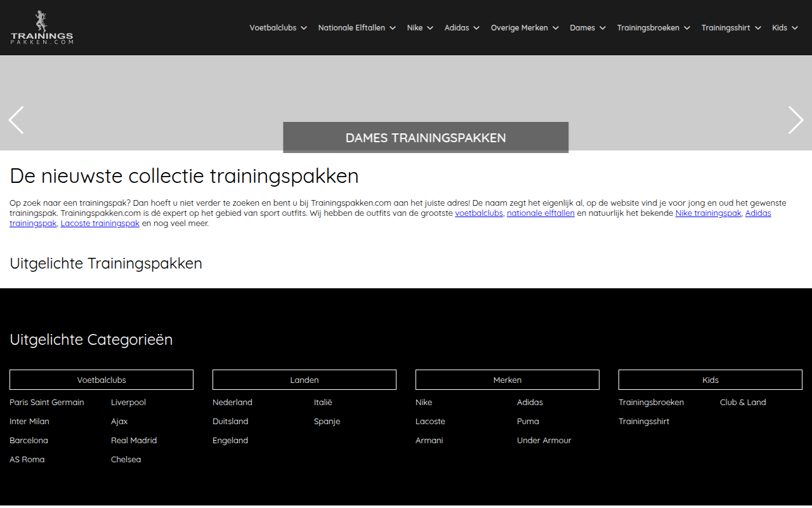Select Paris Saint Germain link
This screenshot has height=508, width=812.
click(x=47, y=403)
